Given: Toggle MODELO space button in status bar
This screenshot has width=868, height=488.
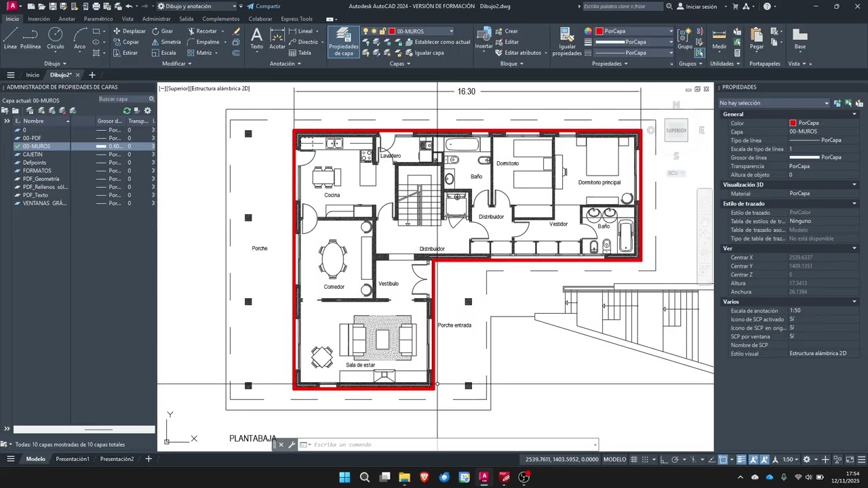Looking at the screenshot, I should (x=615, y=460).
